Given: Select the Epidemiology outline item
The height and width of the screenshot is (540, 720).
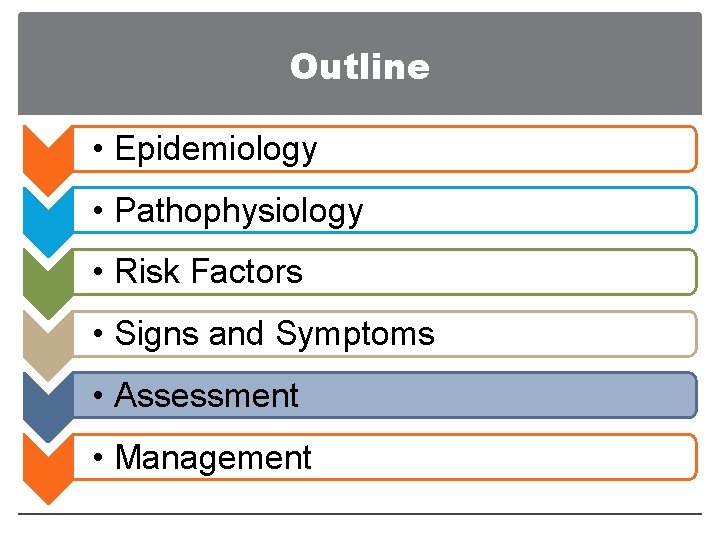Looking at the screenshot, I should (x=216, y=149).
